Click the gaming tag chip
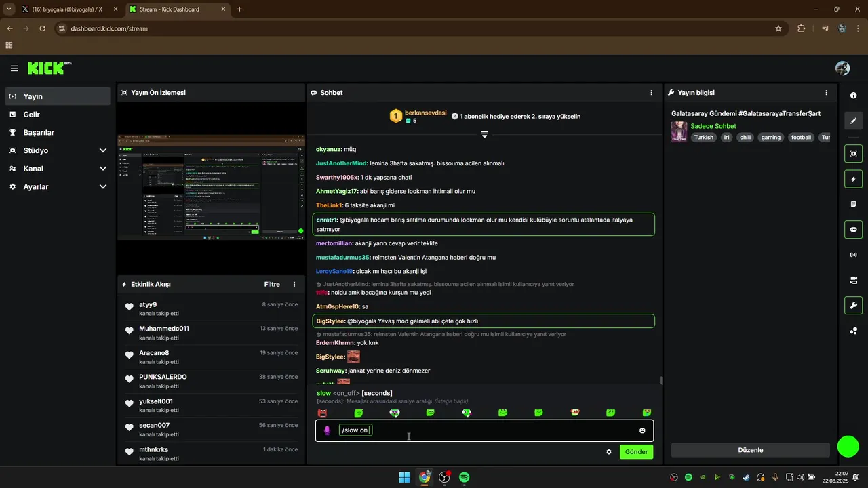Image resolution: width=868 pixels, height=488 pixels. [x=770, y=137]
